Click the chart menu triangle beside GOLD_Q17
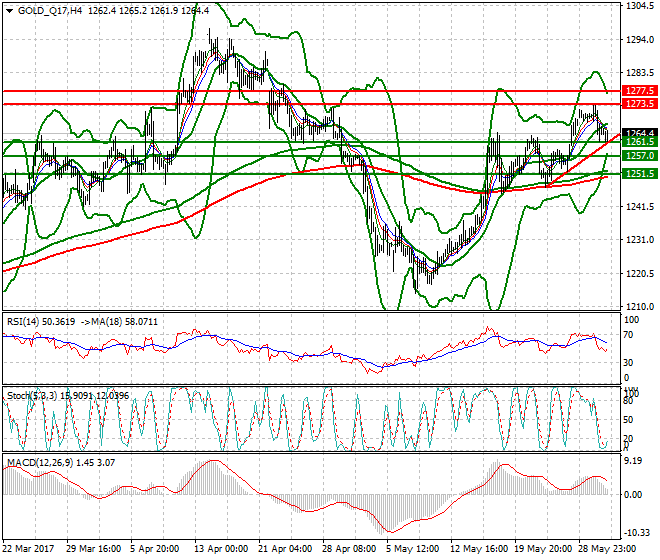 click(x=9, y=11)
